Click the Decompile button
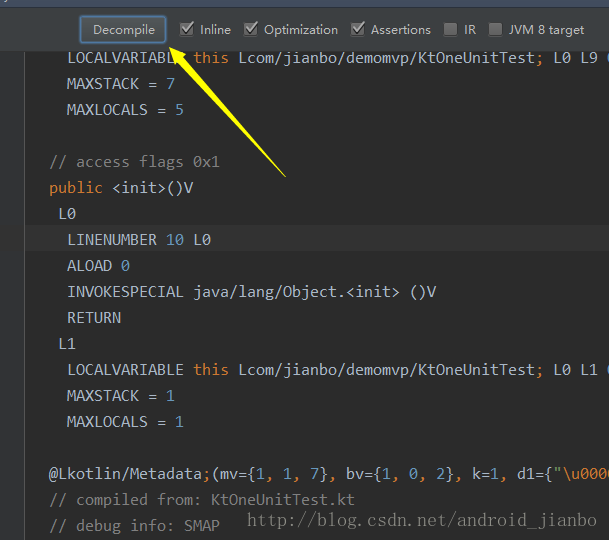This screenshot has width=609, height=540. (123, 30)
